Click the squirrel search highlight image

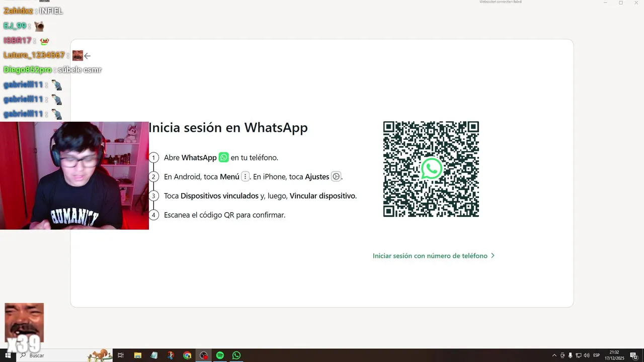[100, 355]
